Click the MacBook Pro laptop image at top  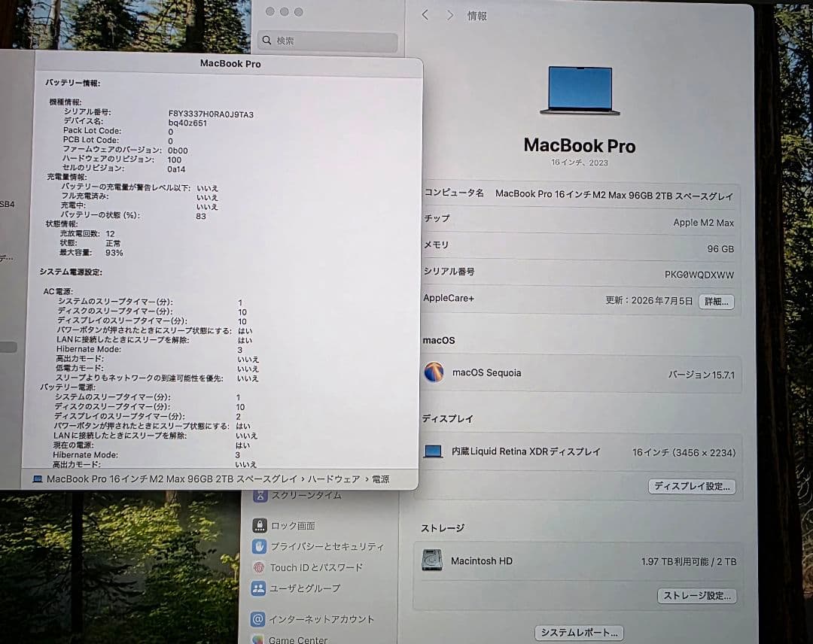(x=580, y=90)
